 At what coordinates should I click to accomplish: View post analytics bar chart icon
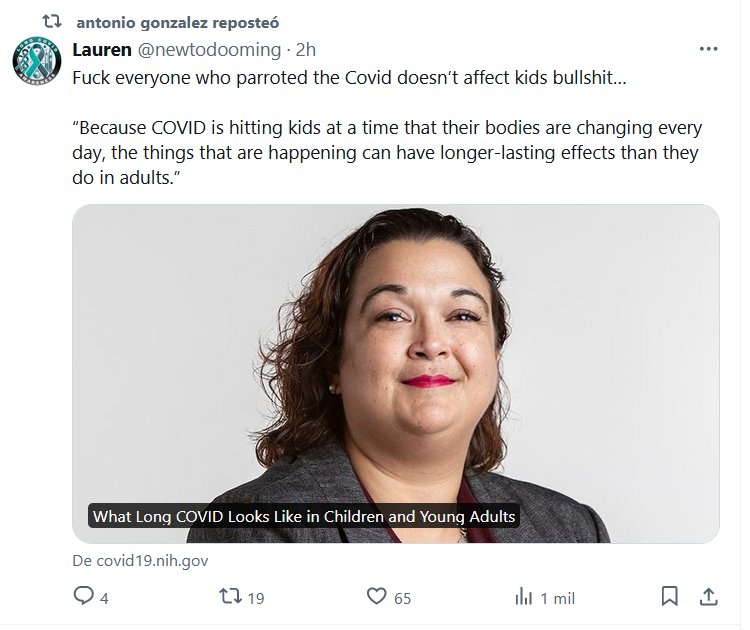coord(524,597)
